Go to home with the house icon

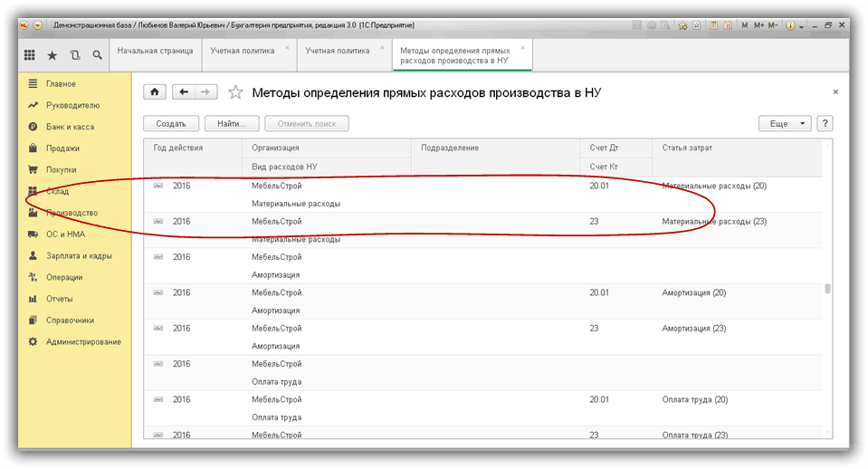pos(155,92)
